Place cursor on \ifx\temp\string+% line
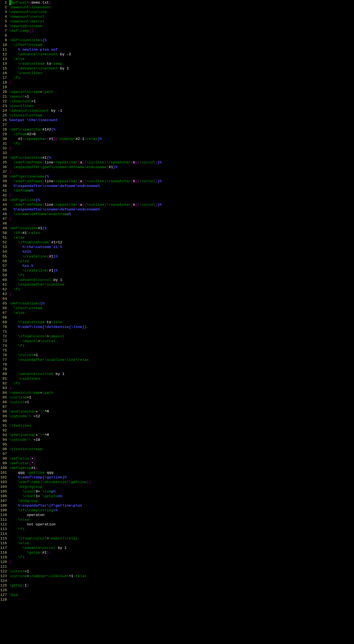The image size is (354, 644). click(x=38, y=510)
